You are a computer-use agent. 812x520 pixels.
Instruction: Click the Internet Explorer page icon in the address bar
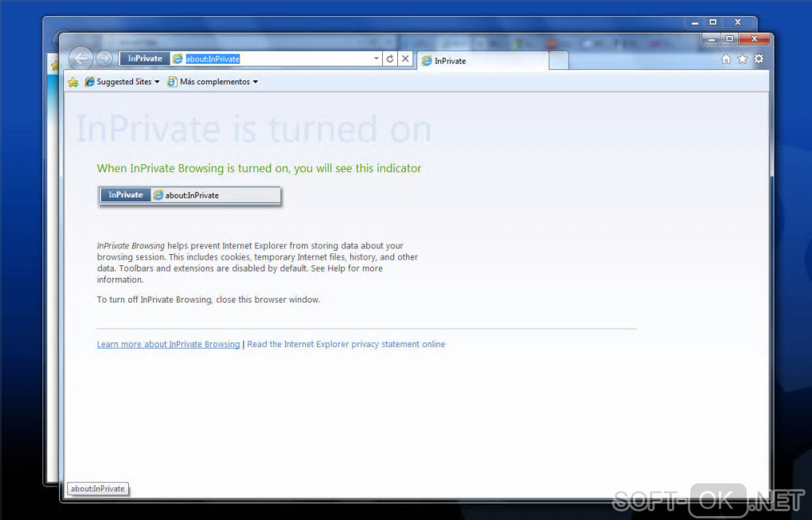pos(178,59)
